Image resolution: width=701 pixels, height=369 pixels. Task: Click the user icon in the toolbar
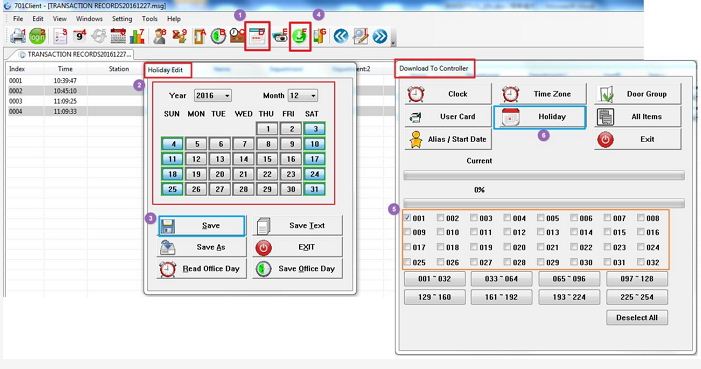pyautogui.click(x=159, y=36)
